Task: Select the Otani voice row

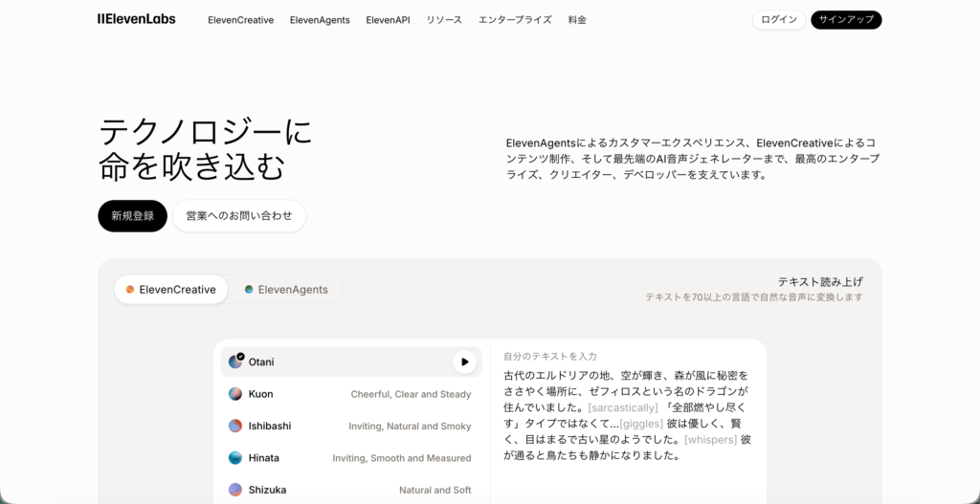Action: click(x=351, y=362)
